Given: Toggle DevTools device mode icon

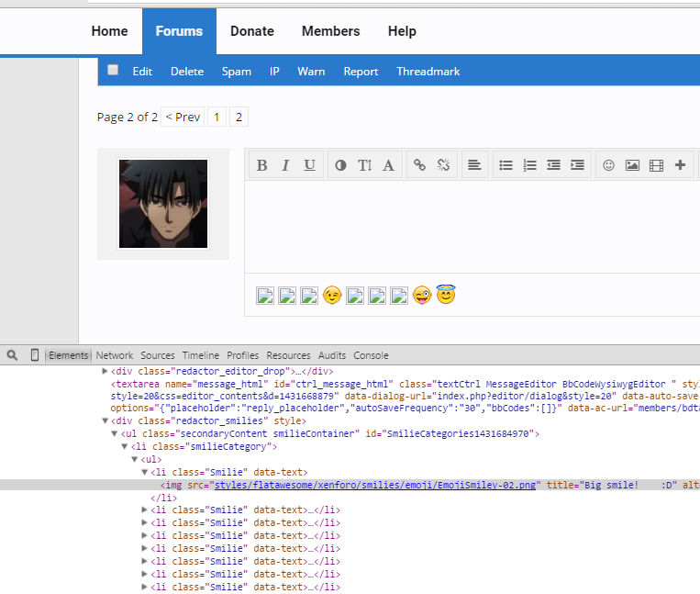Looking at the screenshot, I should point(35,355).
